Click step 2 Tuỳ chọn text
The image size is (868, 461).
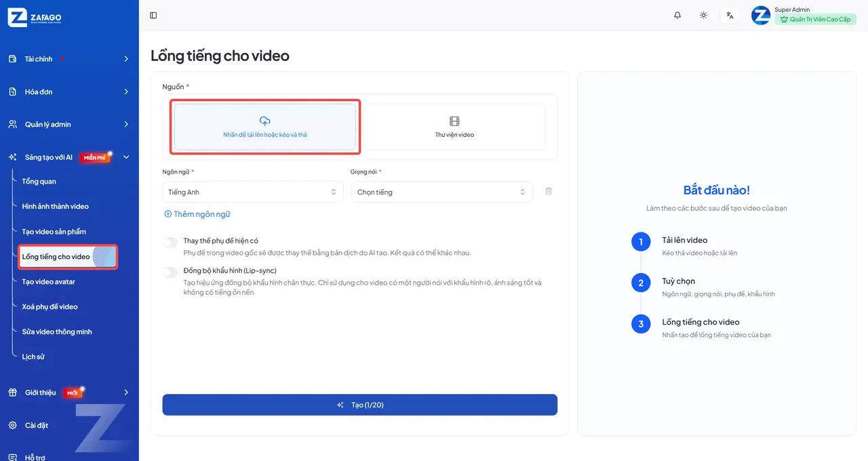pyautogui.click(x=678, y=281)
